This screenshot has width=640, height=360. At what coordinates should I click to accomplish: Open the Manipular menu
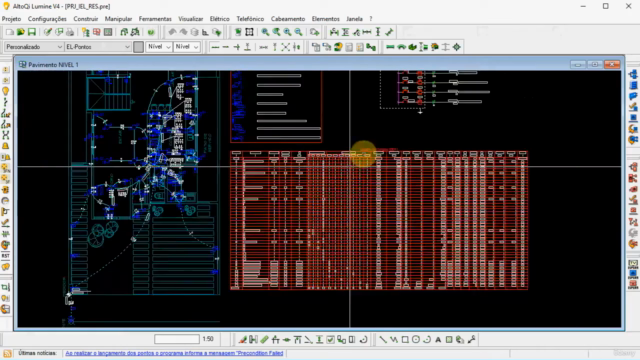pos(118,19)
